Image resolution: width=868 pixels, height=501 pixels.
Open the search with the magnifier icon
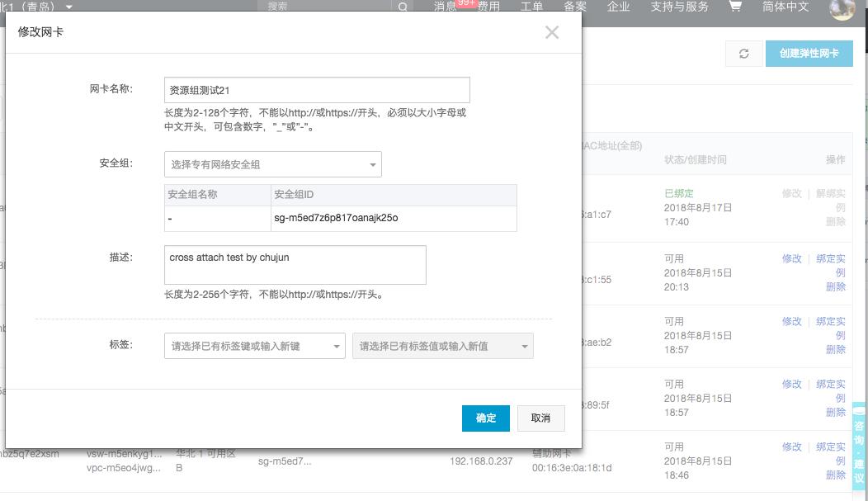tap(402, 7)
